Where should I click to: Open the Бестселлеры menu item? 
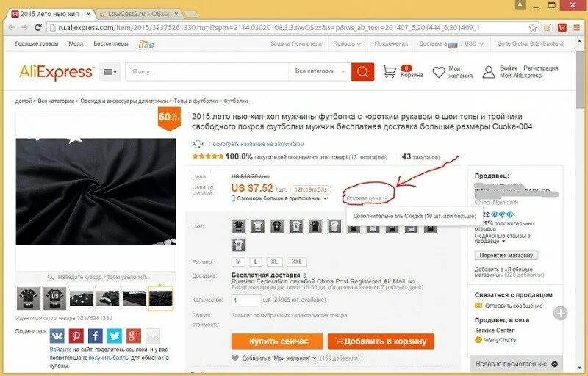(111, 43)
